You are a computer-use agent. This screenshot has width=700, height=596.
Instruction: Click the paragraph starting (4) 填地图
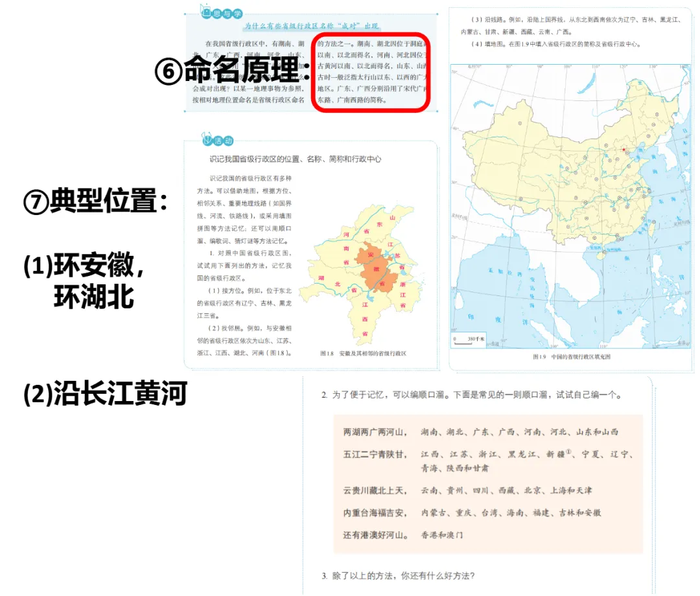point(556,44)
